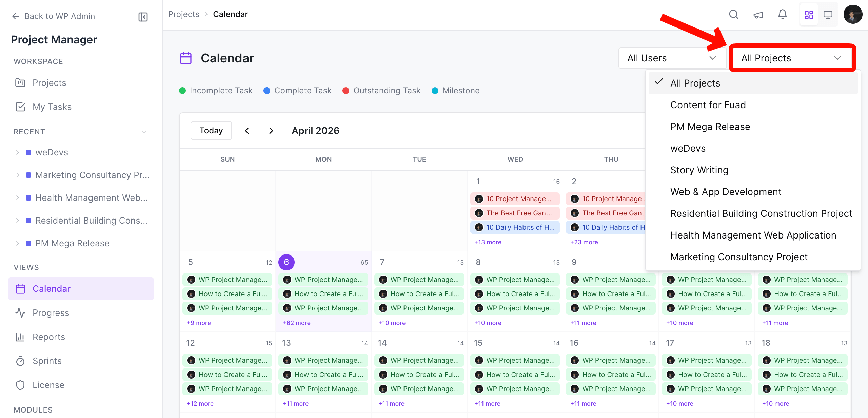Open the notifications bell
The width and height of the screenshot is (868, 418).
[782, 15]
